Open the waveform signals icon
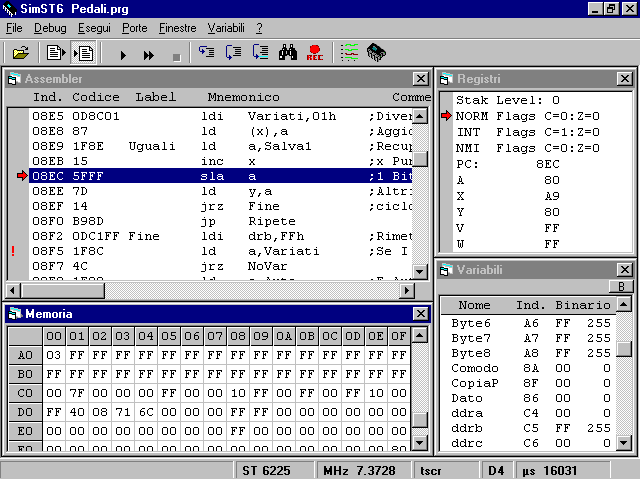Viewport: 640px width, 480px height. [349, 53]
